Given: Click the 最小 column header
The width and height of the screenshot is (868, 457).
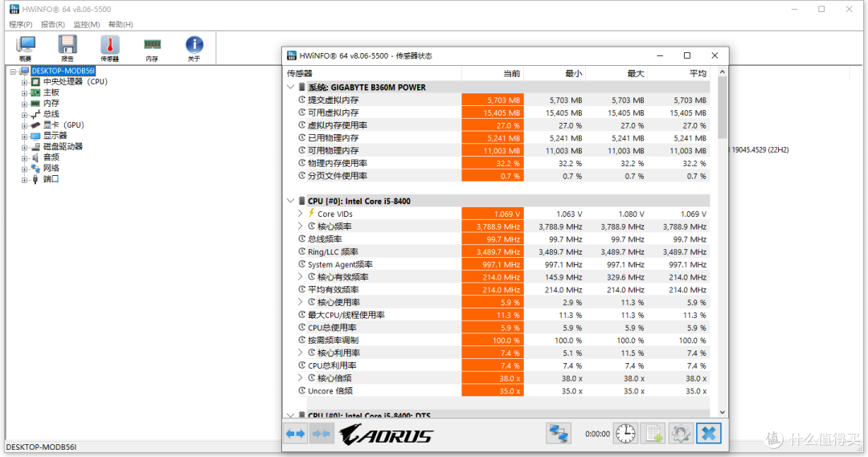Looking at the screenshot, I should tap(555, 74).
